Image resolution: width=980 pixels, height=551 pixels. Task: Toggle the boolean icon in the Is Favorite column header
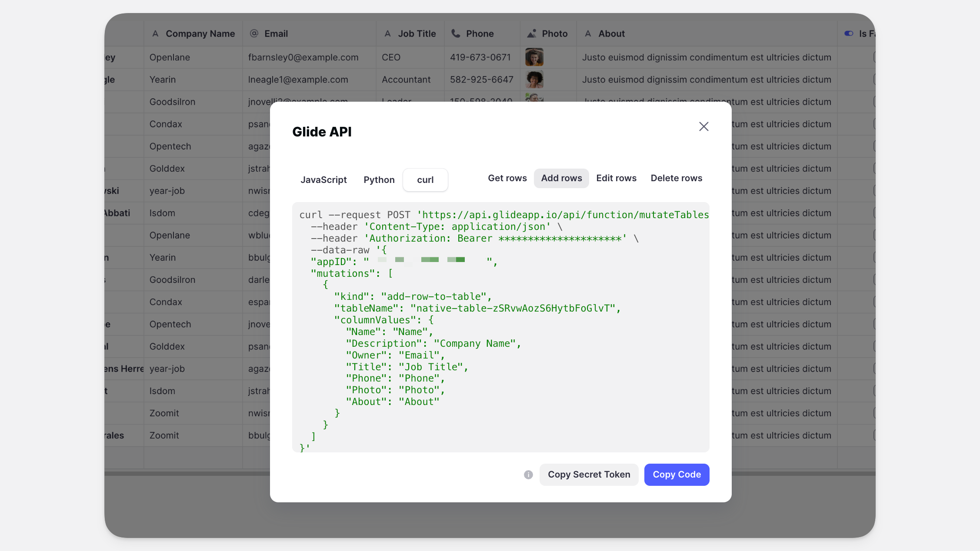[x=849, y=33]
